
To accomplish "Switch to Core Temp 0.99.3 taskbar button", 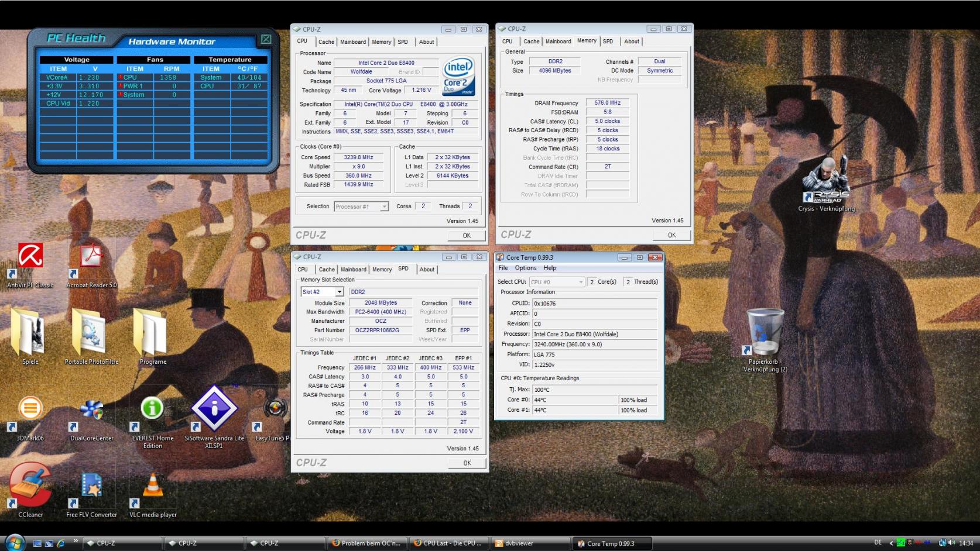I will coord(613,543).
